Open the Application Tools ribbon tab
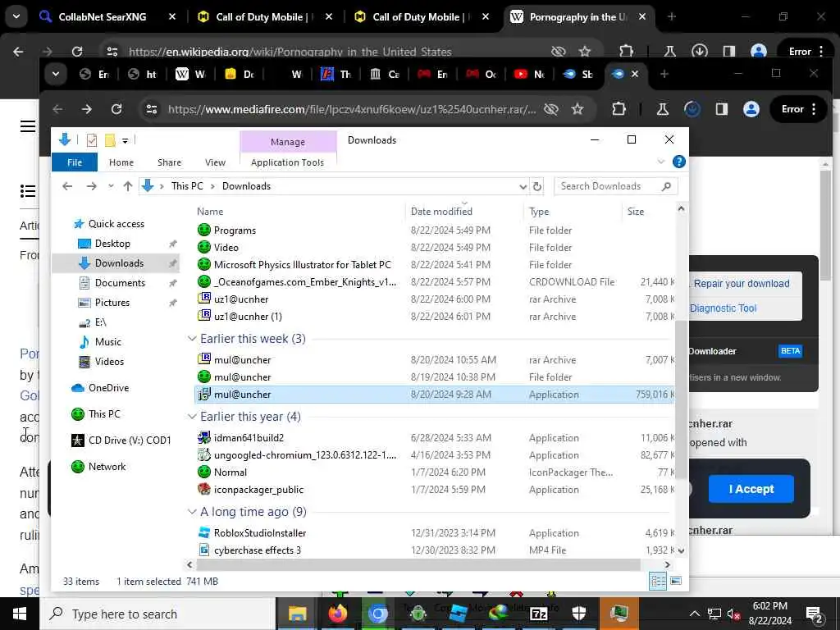This screenshot has height=630, width=840. [287, 162]
